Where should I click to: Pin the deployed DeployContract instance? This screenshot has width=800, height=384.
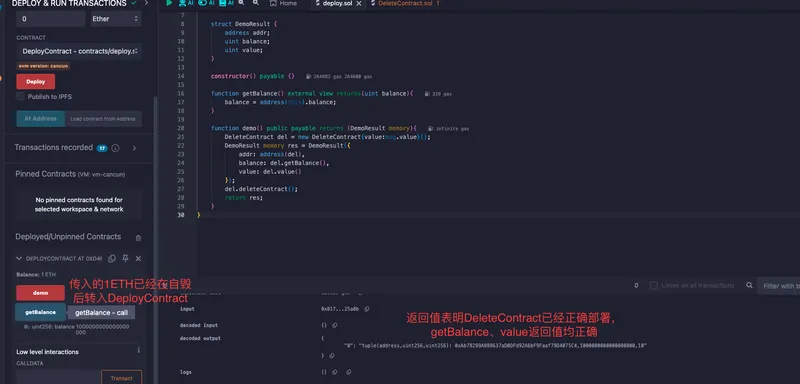click(x=126, y=259)
